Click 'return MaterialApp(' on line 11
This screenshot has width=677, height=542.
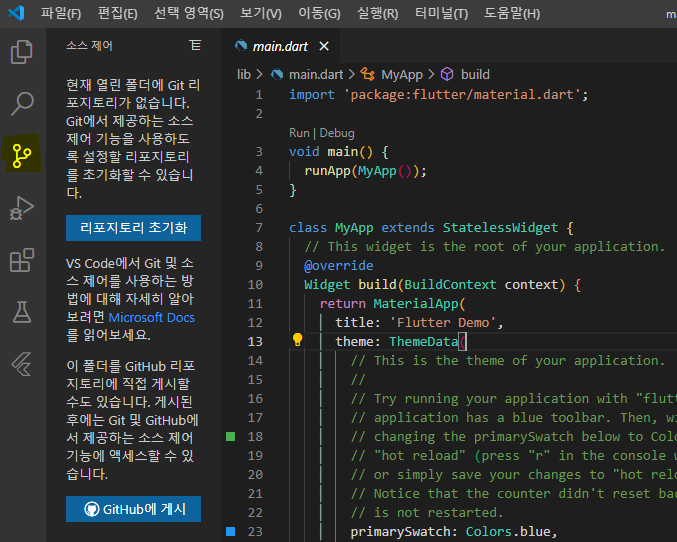[x=392, y=304]
